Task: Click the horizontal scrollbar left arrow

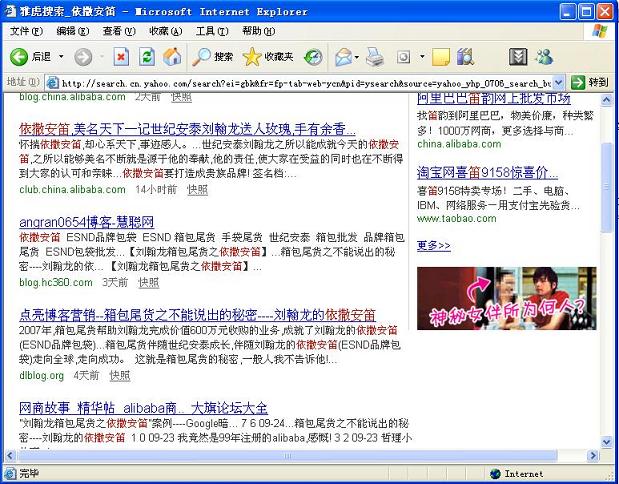Action: 10,456
